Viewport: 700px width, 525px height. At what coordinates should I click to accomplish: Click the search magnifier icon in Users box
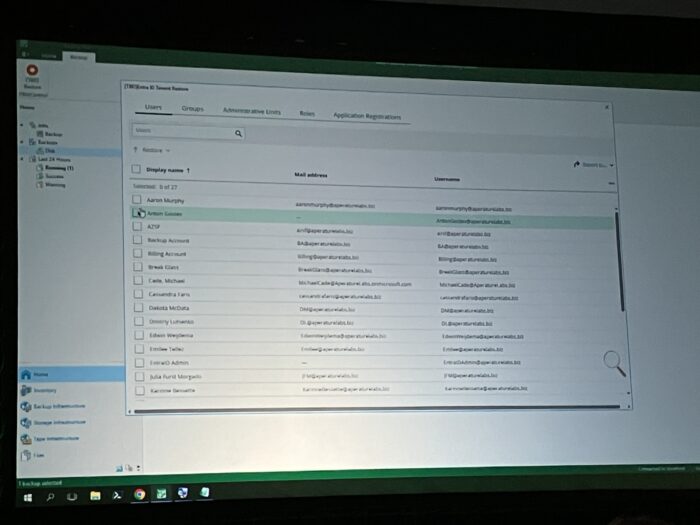pyautogui.click(x=238, y=133)
